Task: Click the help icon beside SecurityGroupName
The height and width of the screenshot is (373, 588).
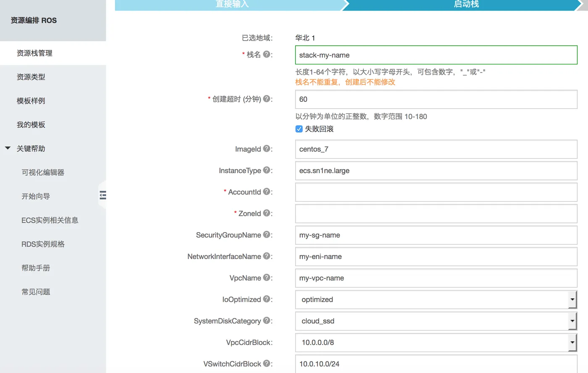Action: pyautogui.click(x=266, y=235)
